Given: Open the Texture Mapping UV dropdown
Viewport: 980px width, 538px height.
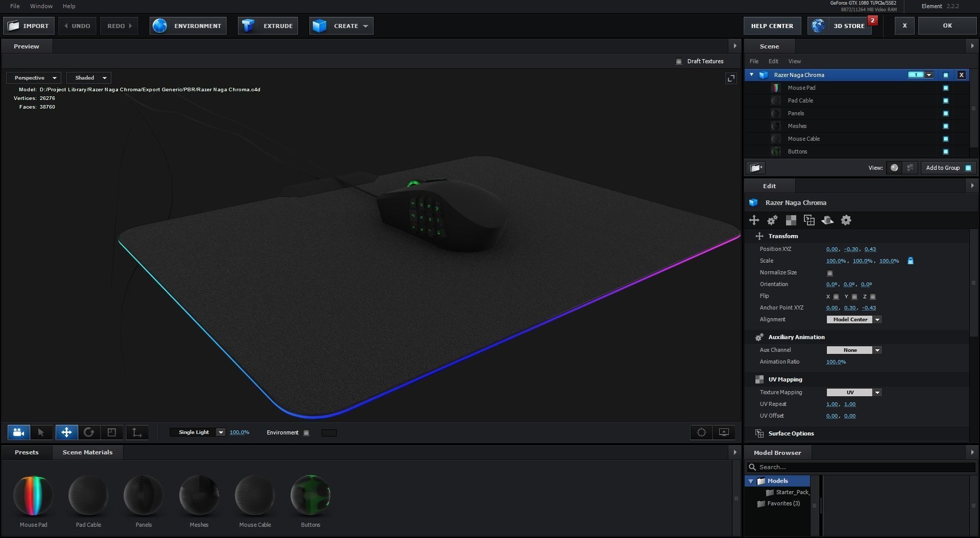Looking at the screenshot, I should click(x=854, y=393).
